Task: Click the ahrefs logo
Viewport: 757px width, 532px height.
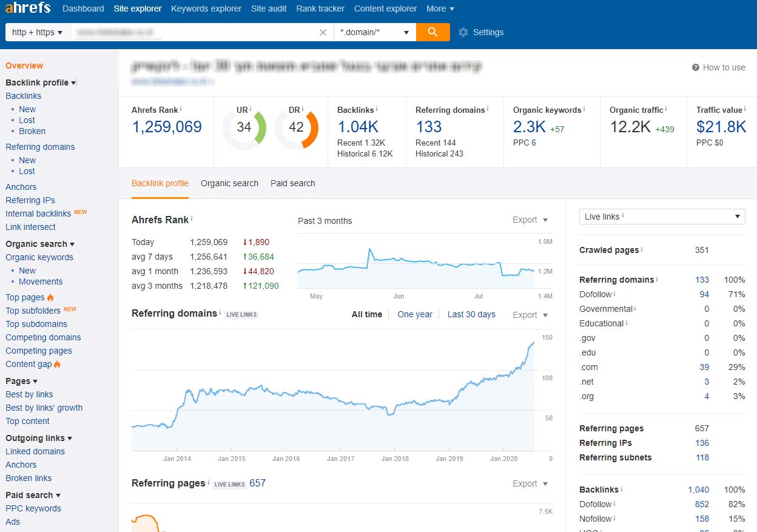Action: tap(28, 8)
